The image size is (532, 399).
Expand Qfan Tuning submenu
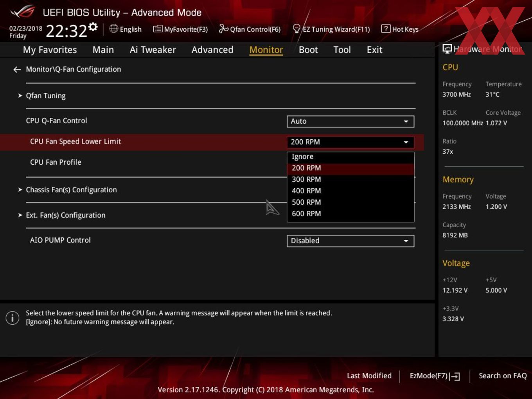[x=46, y=96]
